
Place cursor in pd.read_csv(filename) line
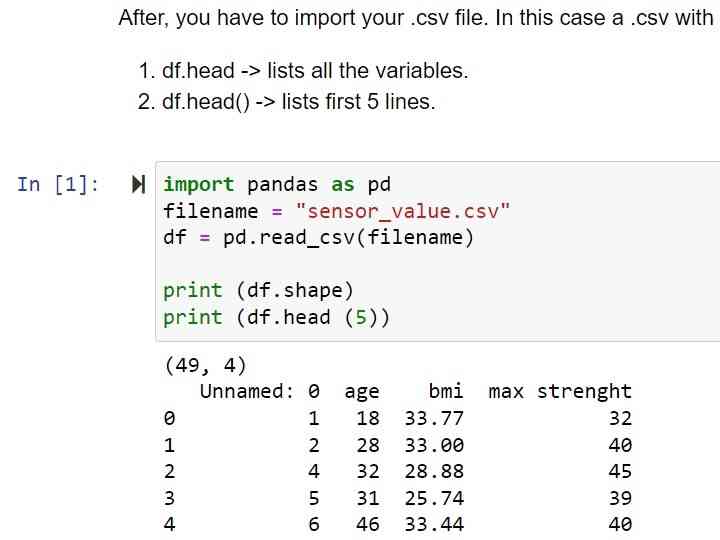[x=318, y=238]
